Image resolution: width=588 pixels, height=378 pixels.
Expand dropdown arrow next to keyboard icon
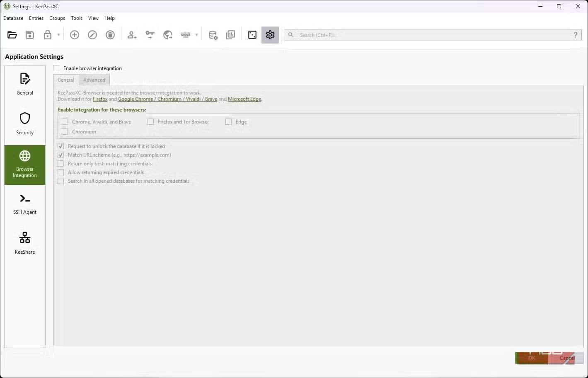(x=196, y=35)
